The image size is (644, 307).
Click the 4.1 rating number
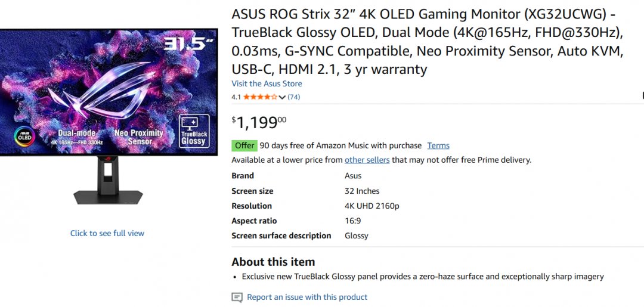236,97
